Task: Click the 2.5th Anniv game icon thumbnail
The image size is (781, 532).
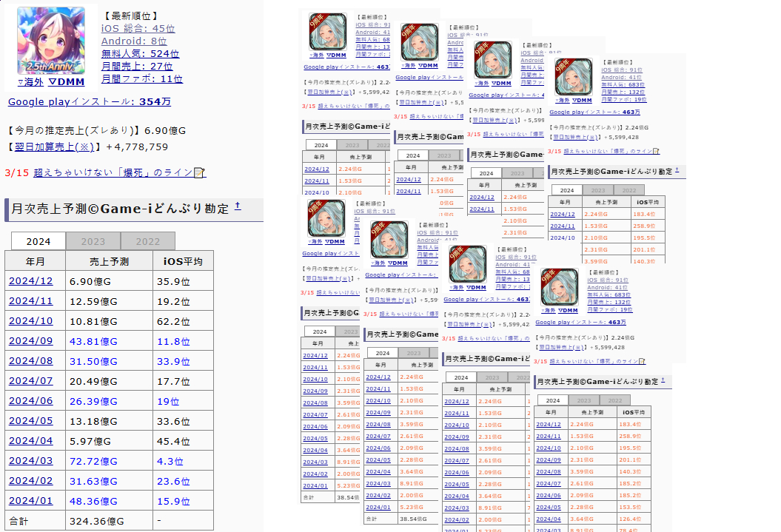Action: [51, 41]
